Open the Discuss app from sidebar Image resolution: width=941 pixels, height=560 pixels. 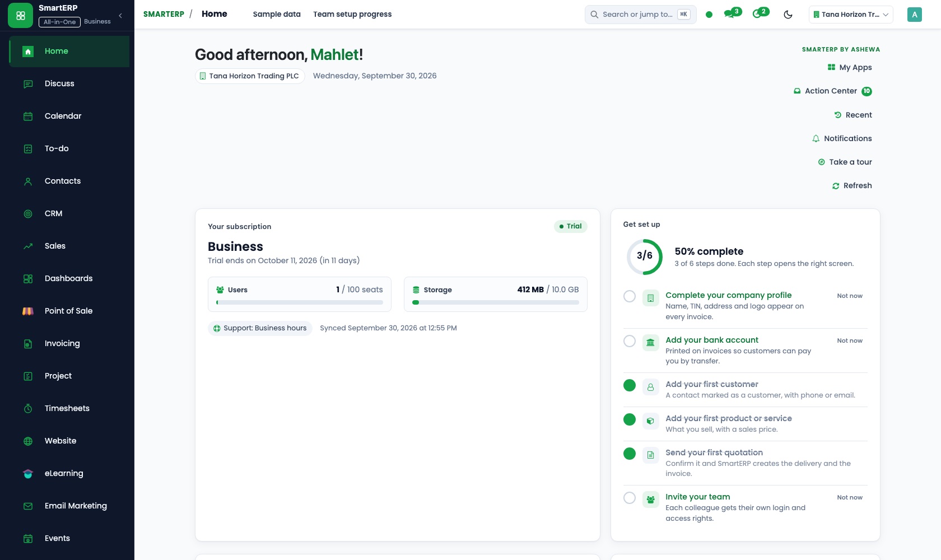[69, 83]
